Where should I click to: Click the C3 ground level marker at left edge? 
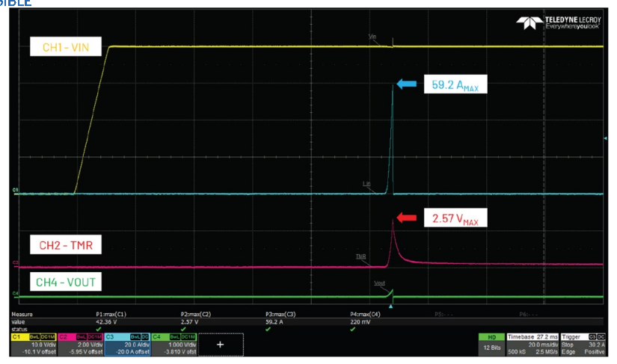click(x=15, y=190)
